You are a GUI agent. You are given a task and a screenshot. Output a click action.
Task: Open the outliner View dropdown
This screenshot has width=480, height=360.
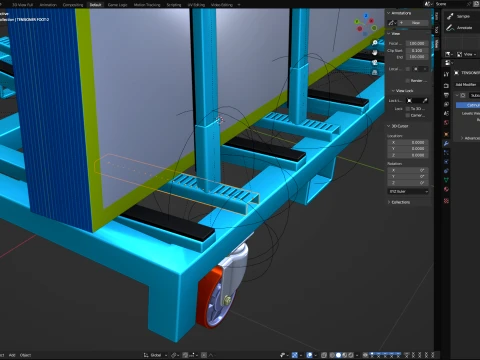pyautogui.click(x=468, y=54)
